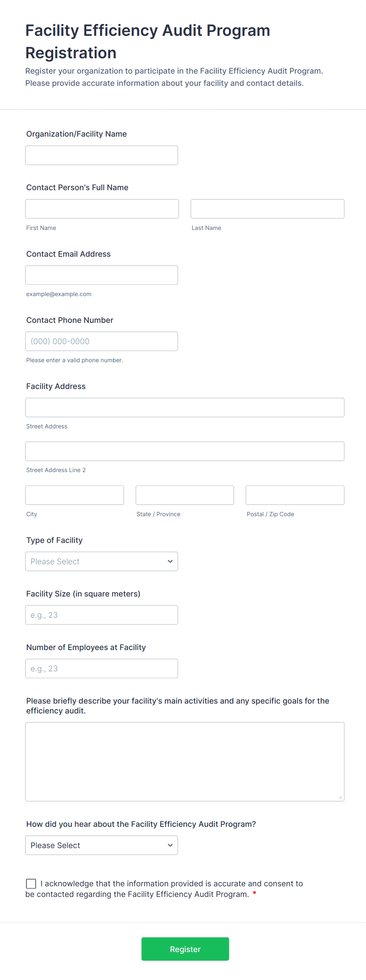Click the City input field
Image resolution: width=366 pixels, height=980 pixels.
pyautogui.click(x=74, y=495)
